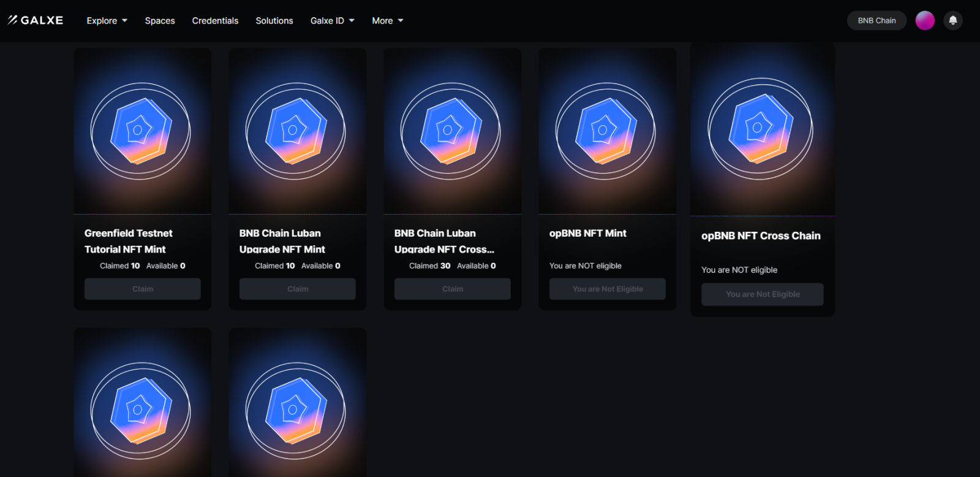This screenshot has width=980, height=477.
Task: Click the opBNB NFT Cross Chain title
Action: [761, 235]
